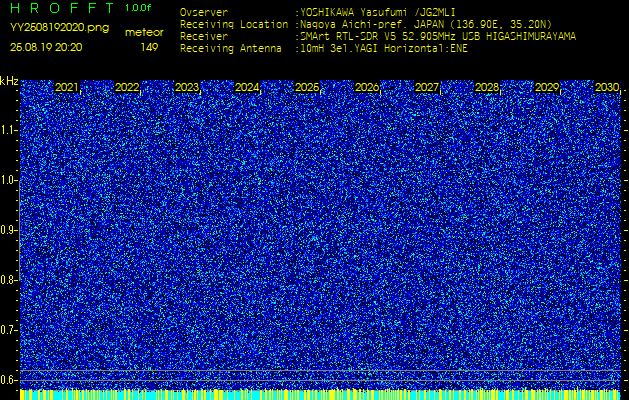
Task: Click the 0.8 kHz axis label
Action: pos(8,280)
